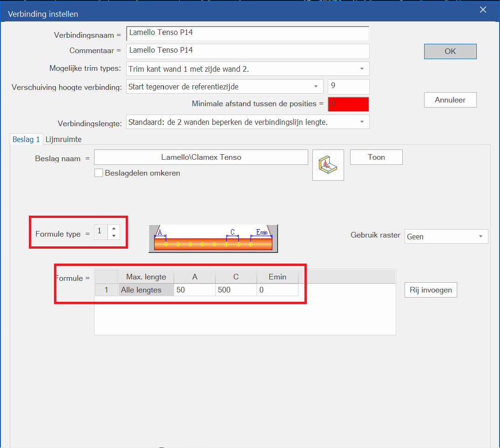Click the Rij invoegen button
This screenshot has width=500, height=448.
[431, 290]
